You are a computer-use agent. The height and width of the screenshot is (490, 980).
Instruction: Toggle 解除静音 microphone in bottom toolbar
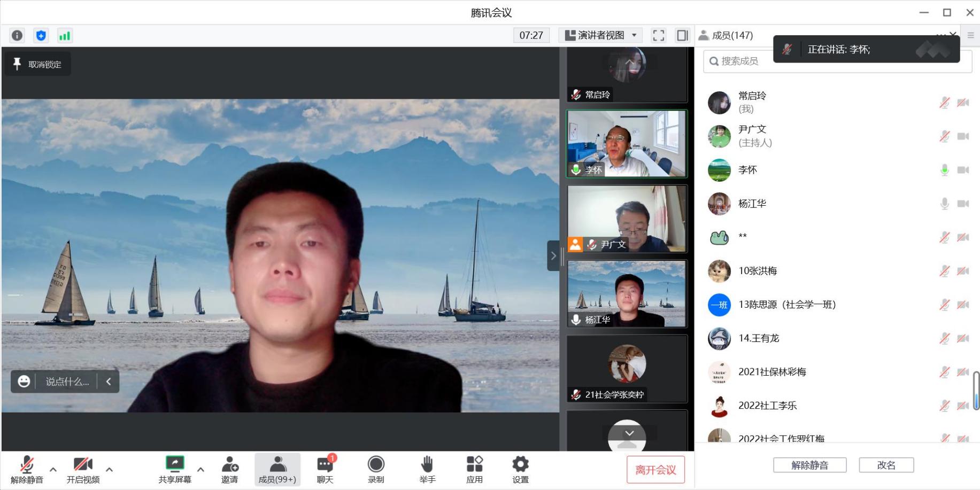click(27, 470)
